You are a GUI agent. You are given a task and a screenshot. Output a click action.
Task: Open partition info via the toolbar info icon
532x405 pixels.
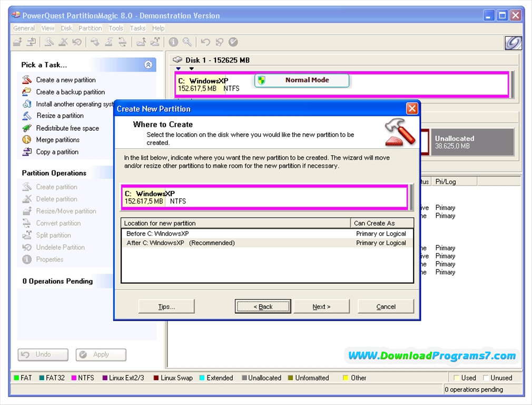pos(172,42)
